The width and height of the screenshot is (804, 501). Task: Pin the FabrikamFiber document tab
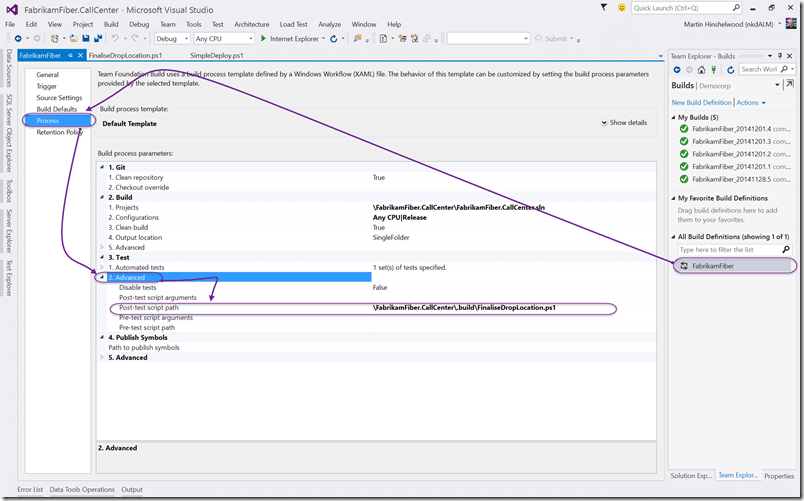point(70,55)
